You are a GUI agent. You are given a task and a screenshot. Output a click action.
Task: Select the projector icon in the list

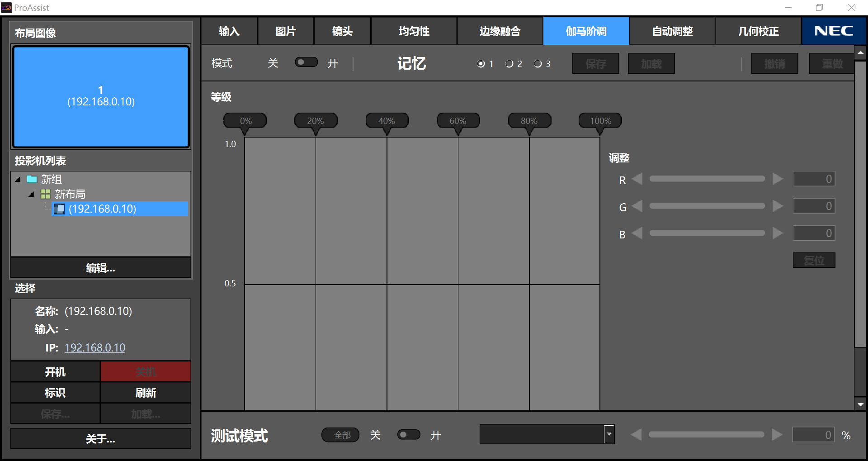coord(59,209)
